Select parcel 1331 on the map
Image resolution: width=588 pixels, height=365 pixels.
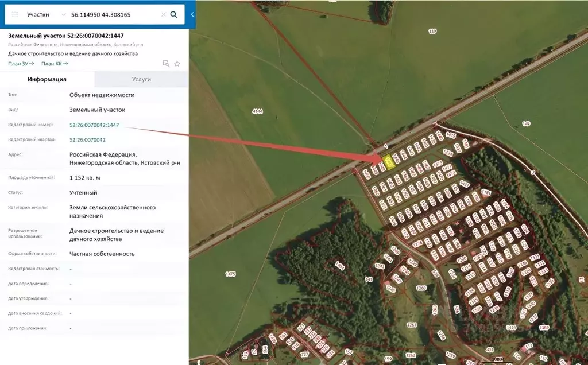click(535, 257)
